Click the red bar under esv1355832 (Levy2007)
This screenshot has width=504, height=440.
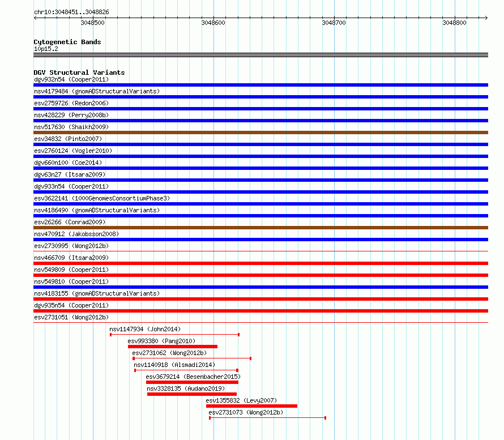(x=251, y=406)
